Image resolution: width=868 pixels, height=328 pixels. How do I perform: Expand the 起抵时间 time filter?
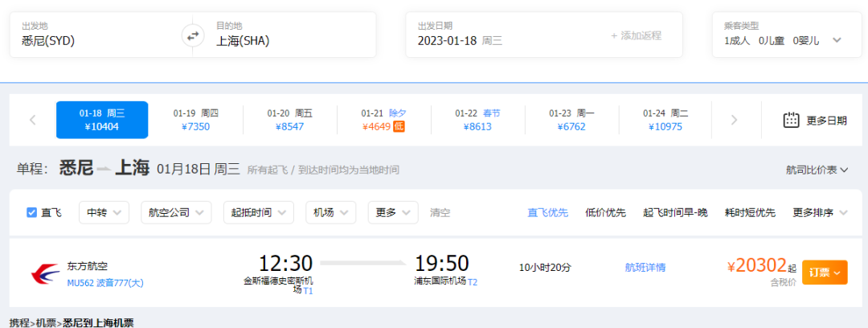(258, 212)
